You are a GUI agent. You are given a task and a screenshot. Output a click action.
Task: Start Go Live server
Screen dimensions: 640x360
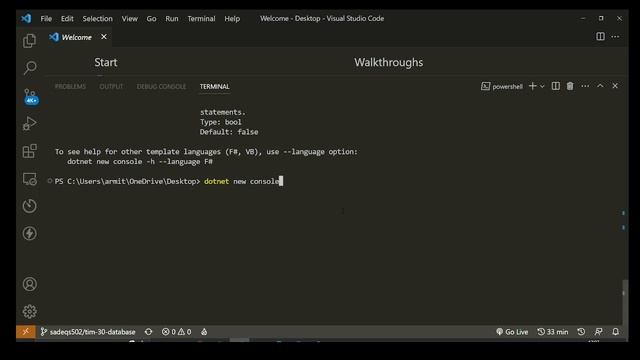pos(512,332)
